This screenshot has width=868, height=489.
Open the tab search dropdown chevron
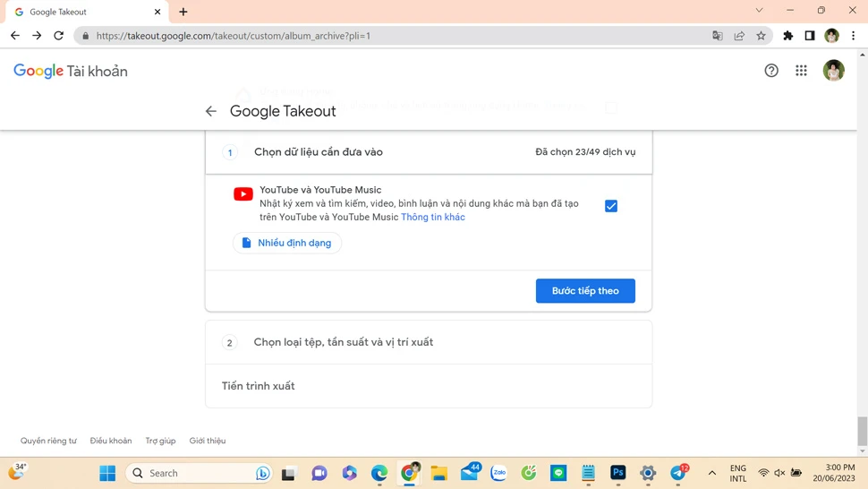coord(759,10)
